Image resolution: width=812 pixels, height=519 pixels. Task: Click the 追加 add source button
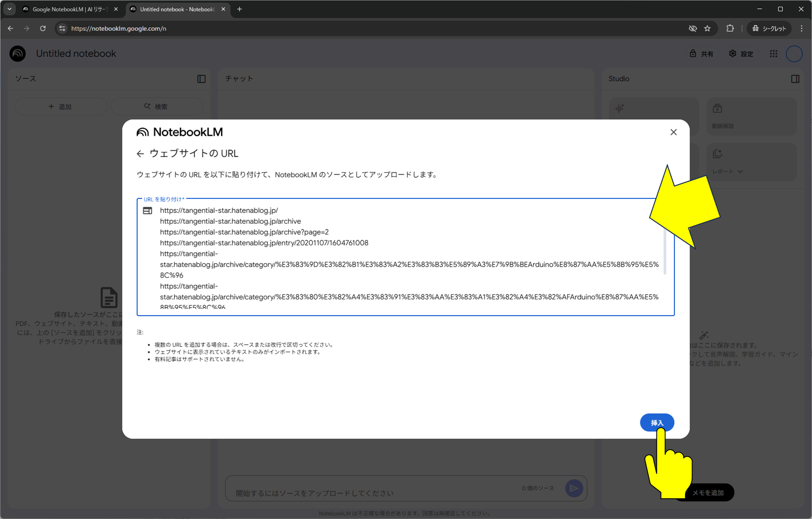[x=60, y=107]
